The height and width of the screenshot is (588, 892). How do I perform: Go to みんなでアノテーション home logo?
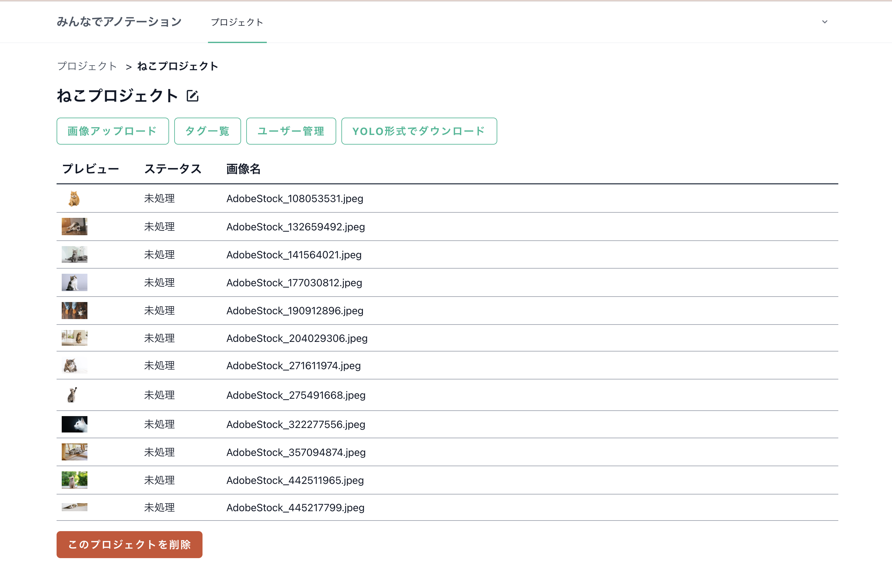pos(119,22)
